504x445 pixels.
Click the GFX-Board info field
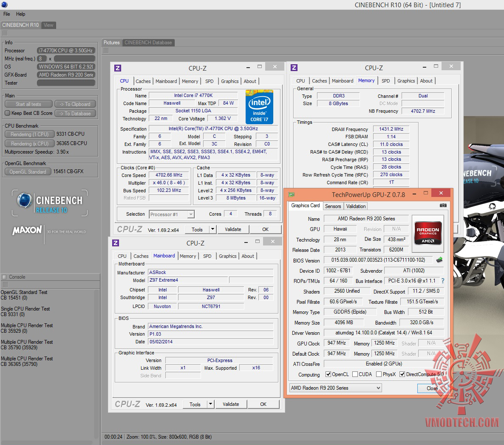(x=66, y=74)
